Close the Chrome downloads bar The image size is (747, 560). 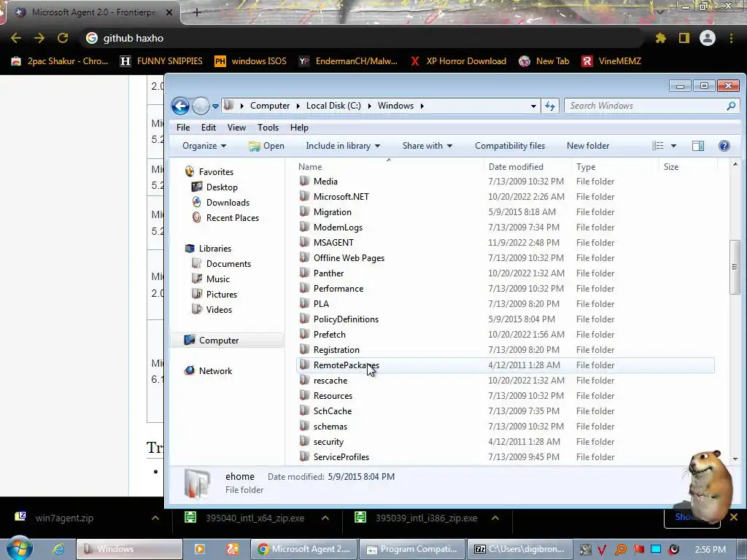(734, 517)
